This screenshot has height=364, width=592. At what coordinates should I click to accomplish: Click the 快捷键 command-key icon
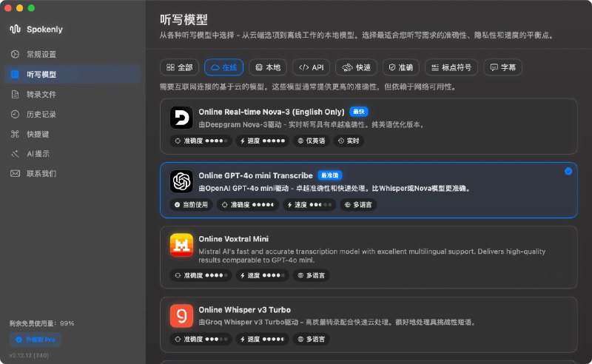[x=15, y=134]
